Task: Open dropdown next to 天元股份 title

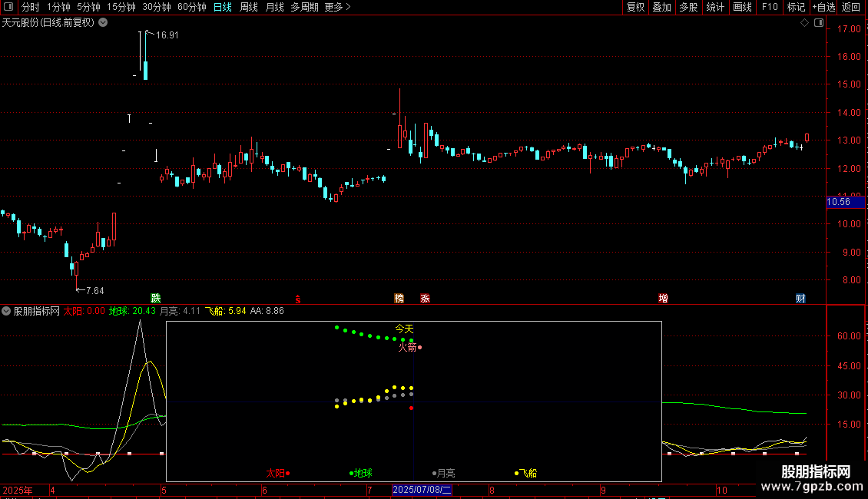Action: [x=103, y=23]
